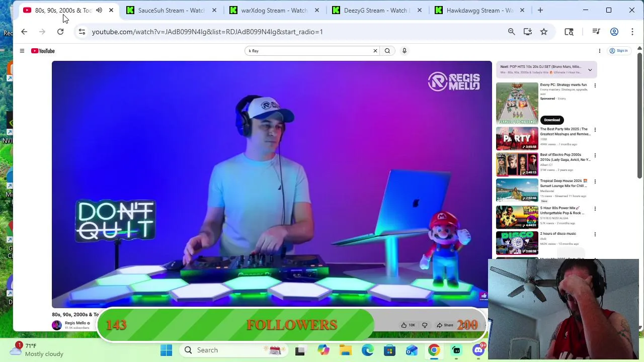644x362 pixels.
Task: Open the Chrome side panel icon
Action: [x=569, y=32]
